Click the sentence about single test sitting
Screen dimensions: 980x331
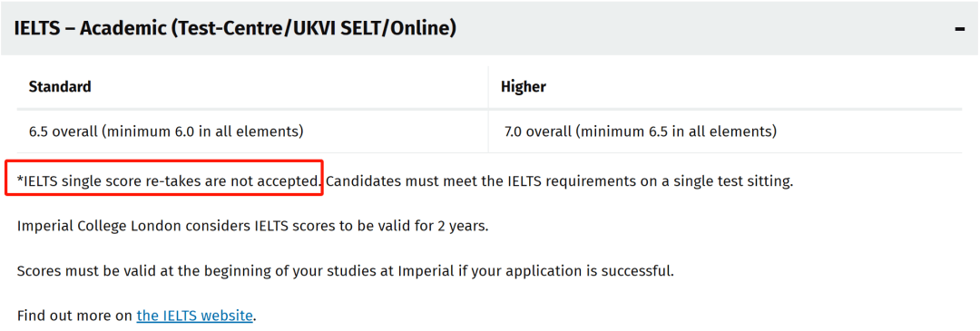559,181
